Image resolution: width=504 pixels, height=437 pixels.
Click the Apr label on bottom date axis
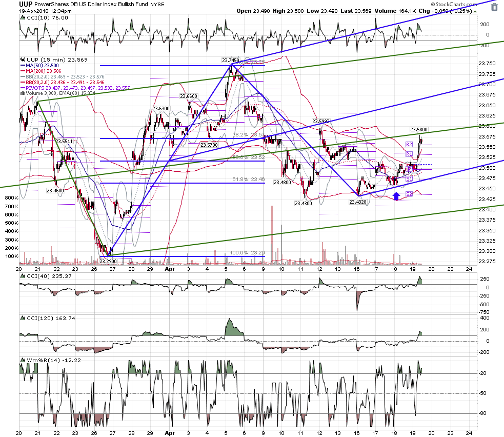click(x=170, y=433)
